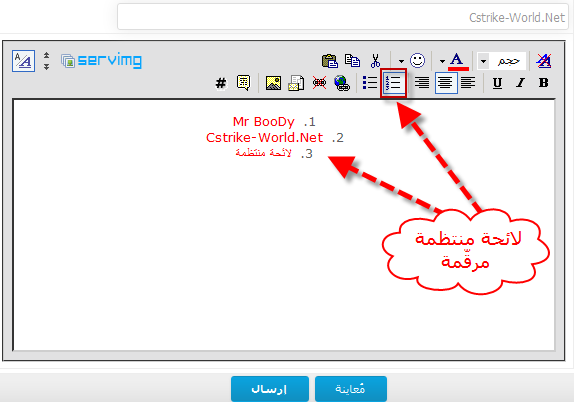Click the إرسال send button
The image size is (574, 402).
270,389
